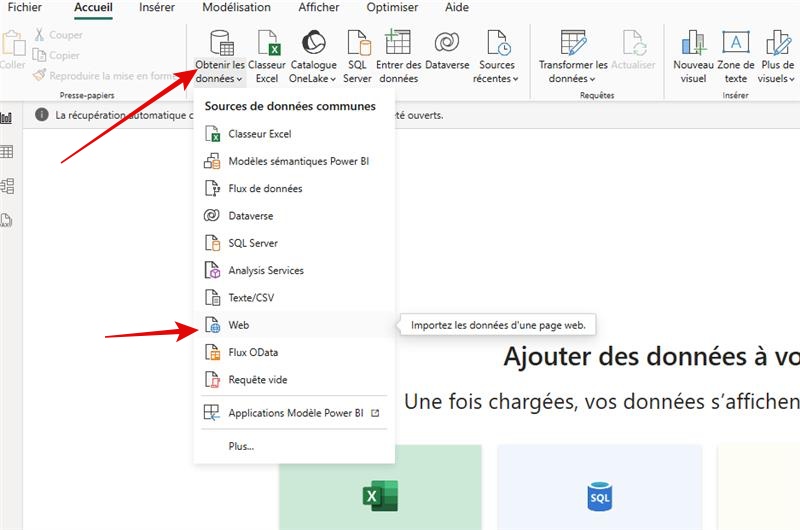Open the Aide tab
800x530 pixels.
[x=457, y=7]
